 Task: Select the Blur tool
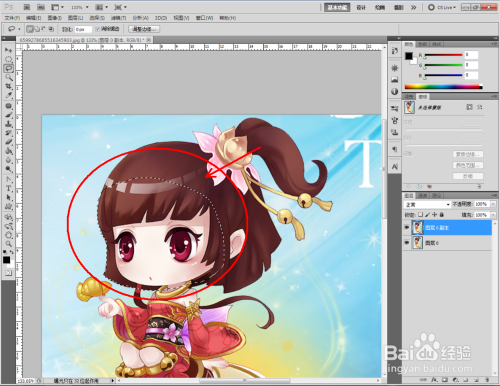pyautogui.click(x=8, y=160)
